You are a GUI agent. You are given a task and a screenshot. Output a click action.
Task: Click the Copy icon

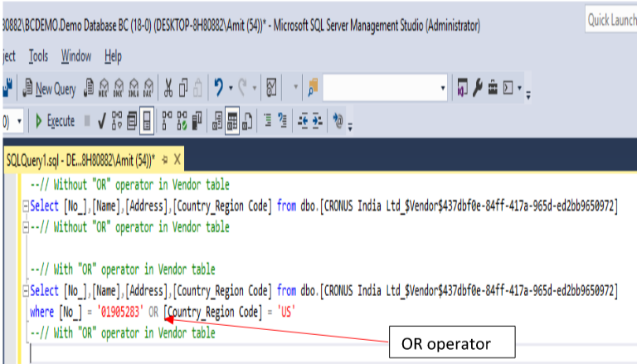[183, 87]
